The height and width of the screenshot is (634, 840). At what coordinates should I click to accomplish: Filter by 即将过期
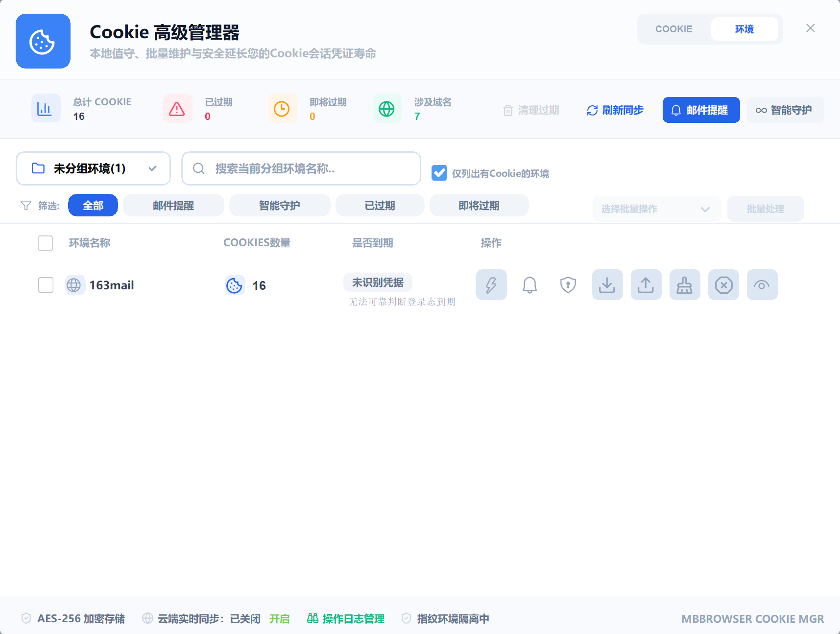(479, 205)
